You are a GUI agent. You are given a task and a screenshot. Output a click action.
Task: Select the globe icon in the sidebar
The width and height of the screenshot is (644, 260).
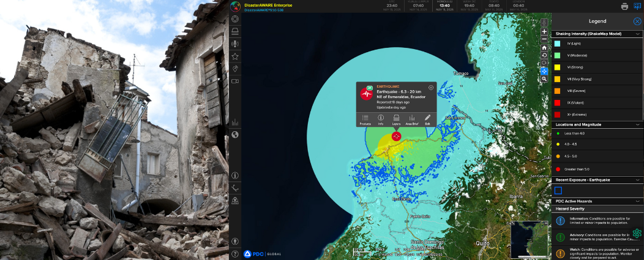(235, 134)
